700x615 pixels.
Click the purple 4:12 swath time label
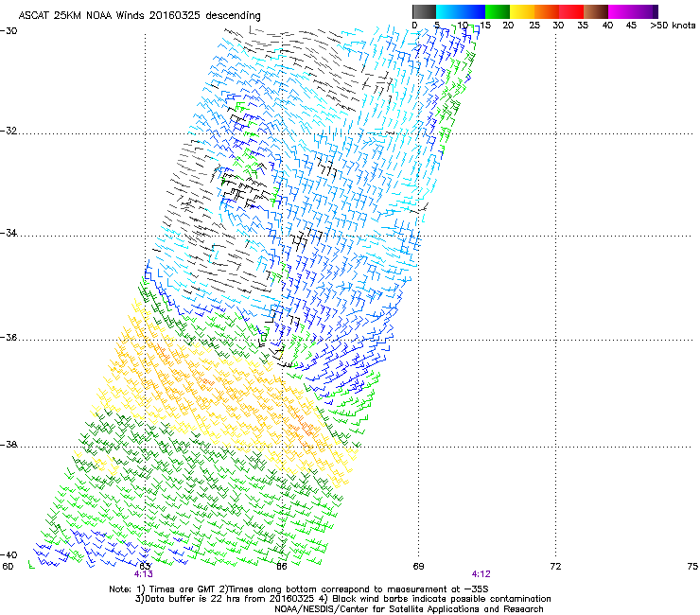[x=481, y=574]
